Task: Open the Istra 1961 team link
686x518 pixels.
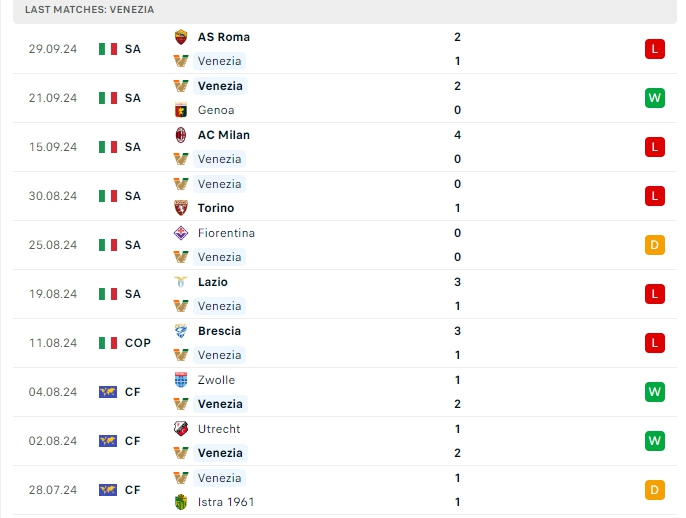Action: [224, 502]
